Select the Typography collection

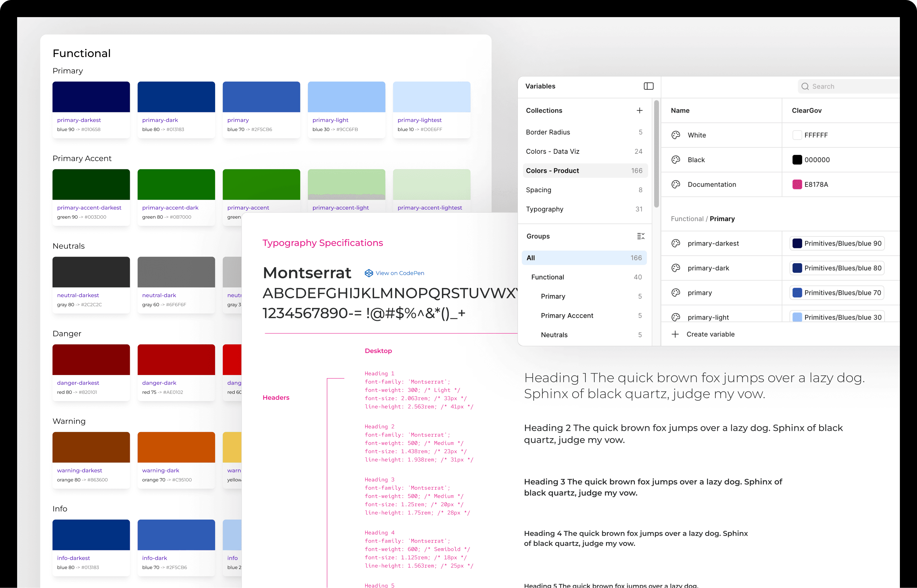[x=545, y=209]
